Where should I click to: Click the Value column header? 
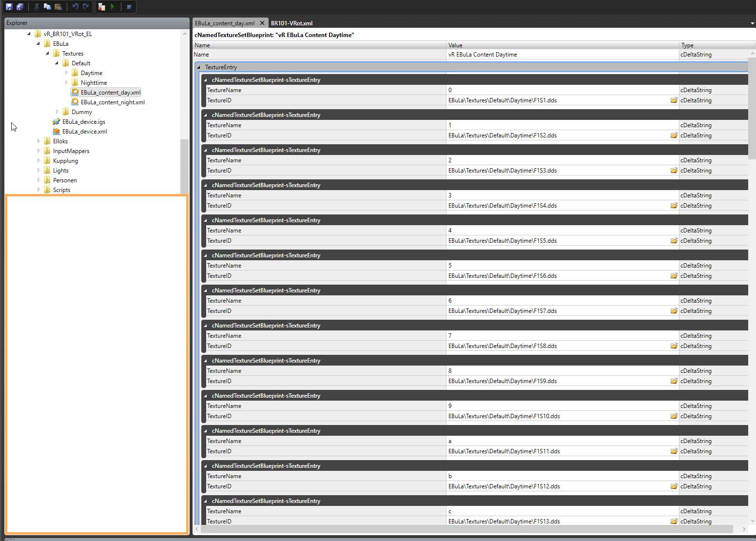(562, 45)
